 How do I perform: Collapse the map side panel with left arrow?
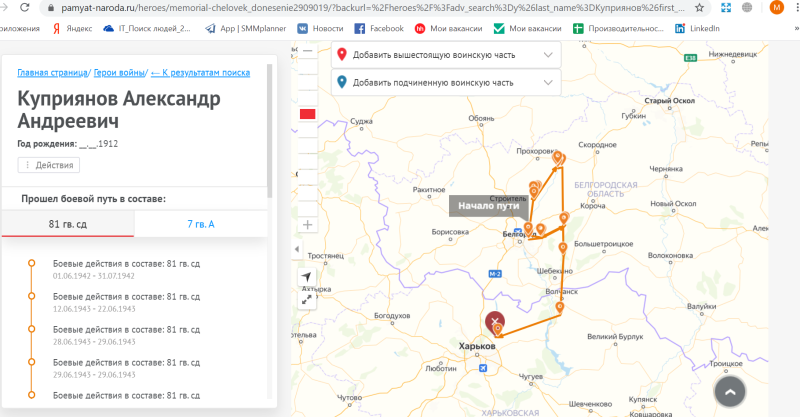tap(295, 249)
